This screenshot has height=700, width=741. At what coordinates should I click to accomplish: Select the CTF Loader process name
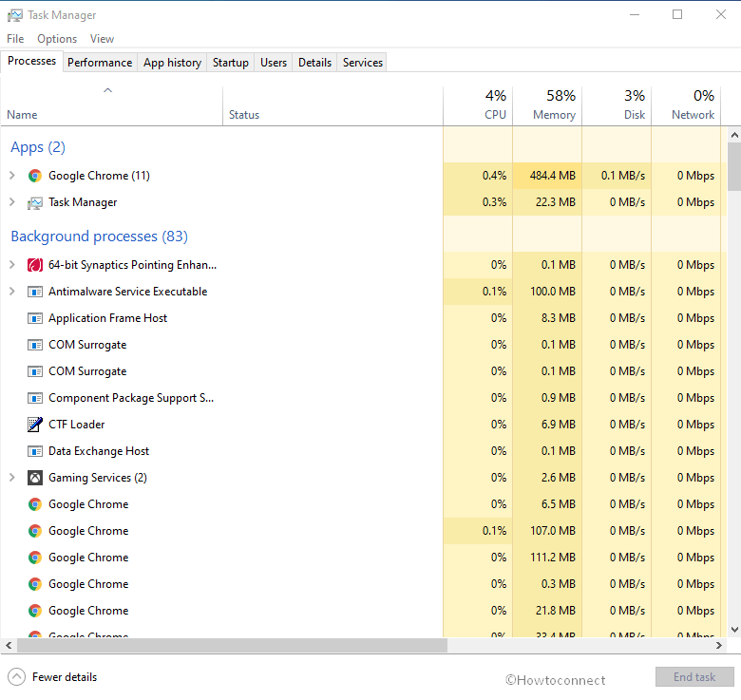pyautogui.click(x=77, y=425)
